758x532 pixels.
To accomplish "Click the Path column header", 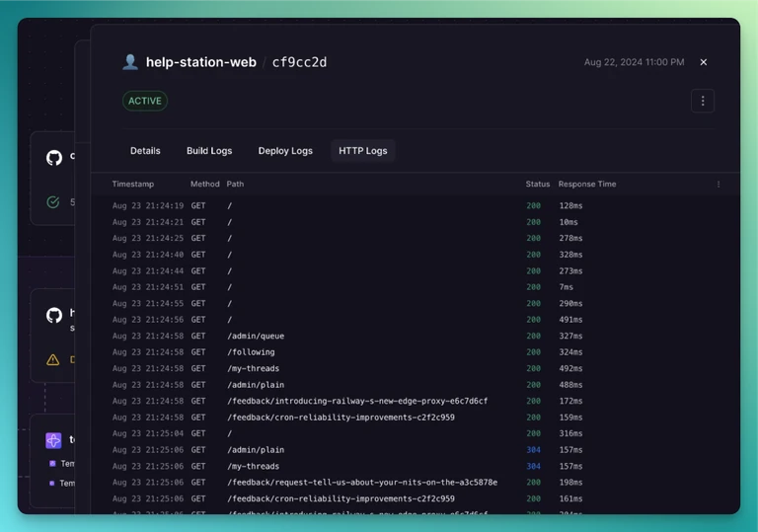I will [x=235, y=184].
